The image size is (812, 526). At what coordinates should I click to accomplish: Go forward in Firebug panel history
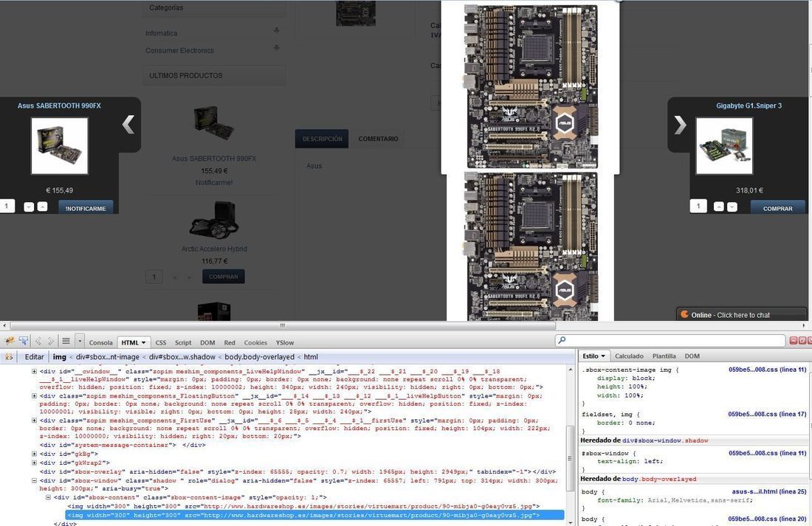(50, 341)
